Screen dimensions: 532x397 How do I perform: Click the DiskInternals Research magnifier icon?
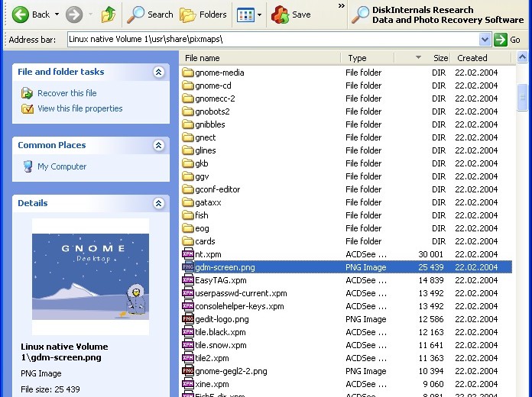360,15
